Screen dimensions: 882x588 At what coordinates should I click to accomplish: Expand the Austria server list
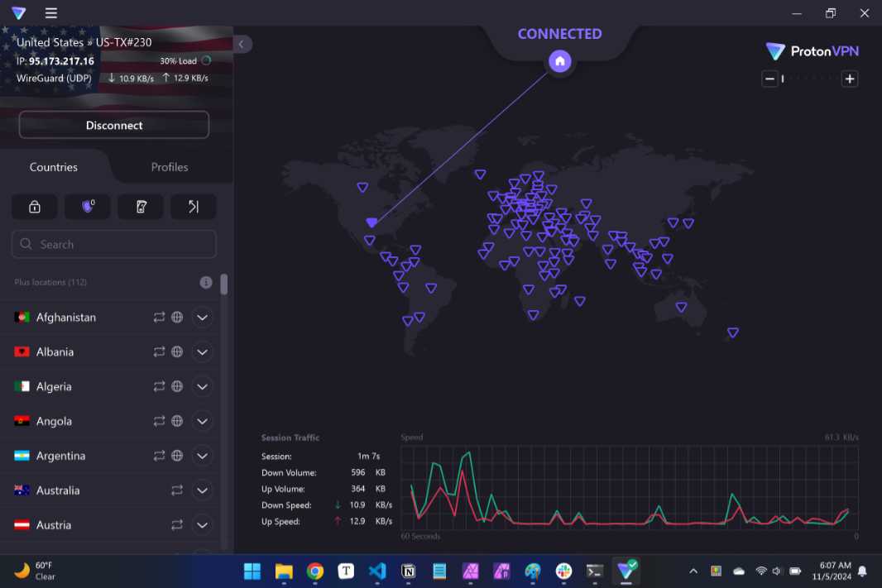coord(202,525)
